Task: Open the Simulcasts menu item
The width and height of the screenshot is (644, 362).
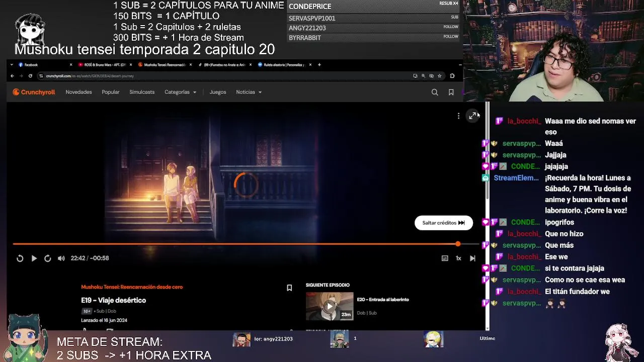Action: [142, 92]
